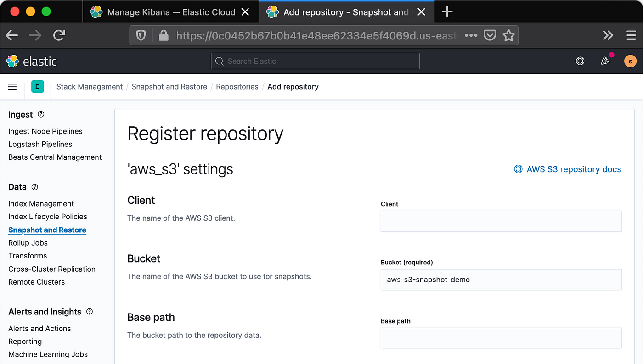Click the 'aws_s3' settings heading
643x364 pixels.
pyautogui.click(x=180, y=169)
